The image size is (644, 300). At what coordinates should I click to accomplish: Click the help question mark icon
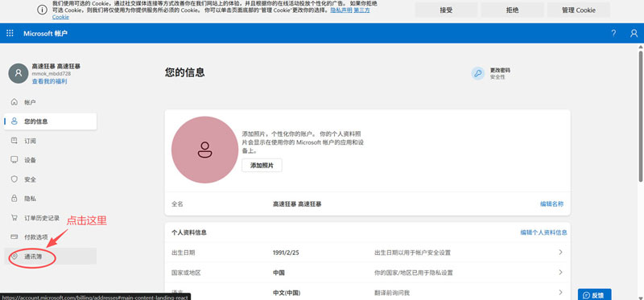(x=613, y=33)
